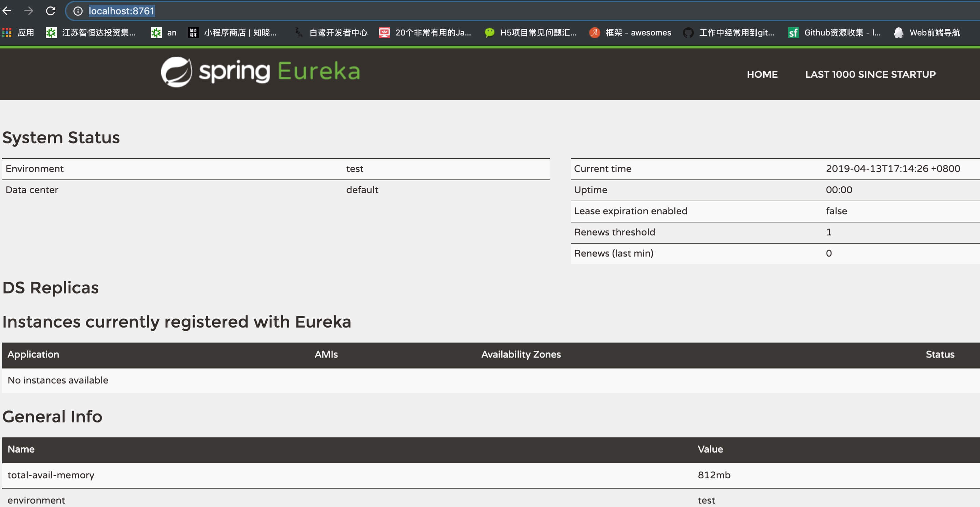Open the 框架 - awesomes bookmark
This screenshot has width=980, height=507.
click(x=630, y=33)
